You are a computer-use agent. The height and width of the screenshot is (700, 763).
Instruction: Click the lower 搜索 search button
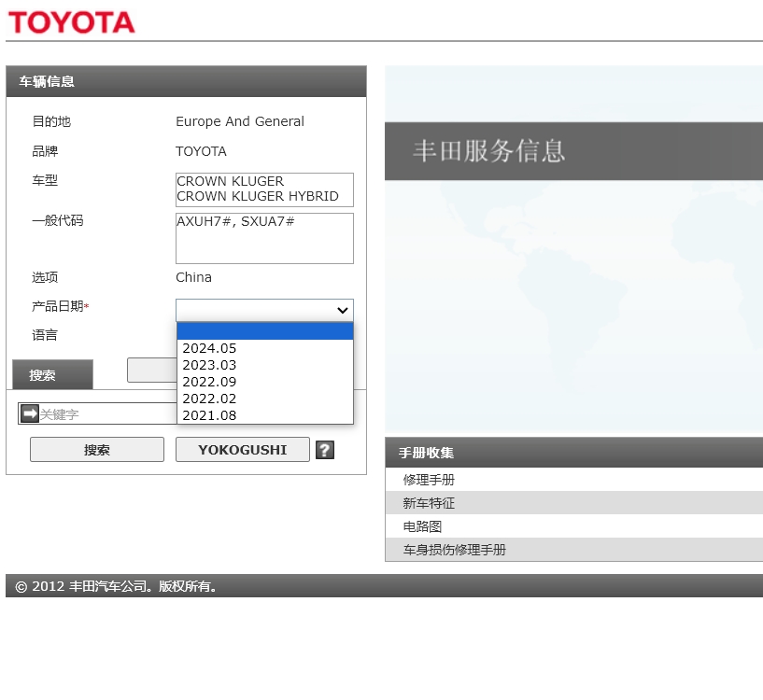97,450
